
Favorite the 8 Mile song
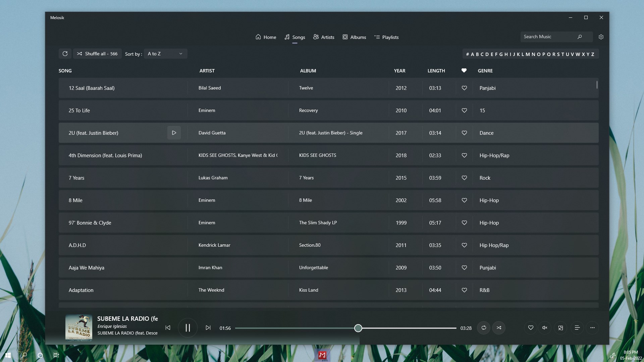pos(464,200)
